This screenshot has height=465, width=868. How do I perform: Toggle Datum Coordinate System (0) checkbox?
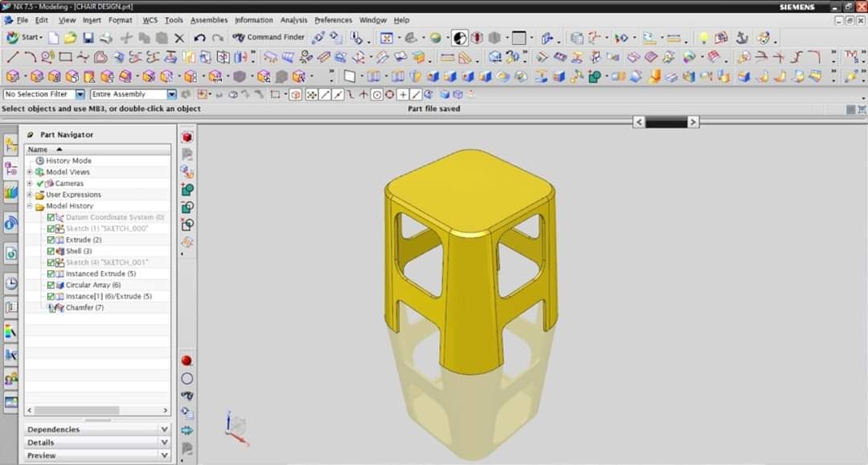point(51,217)
